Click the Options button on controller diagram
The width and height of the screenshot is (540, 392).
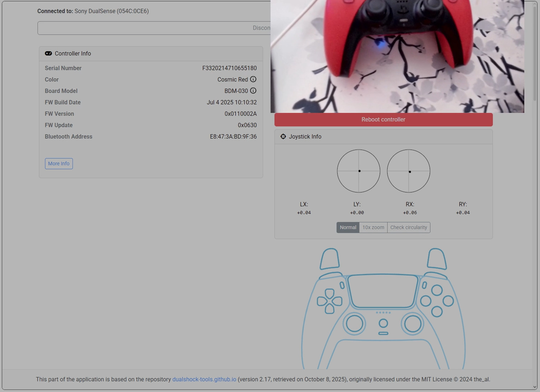pos(424,285)
